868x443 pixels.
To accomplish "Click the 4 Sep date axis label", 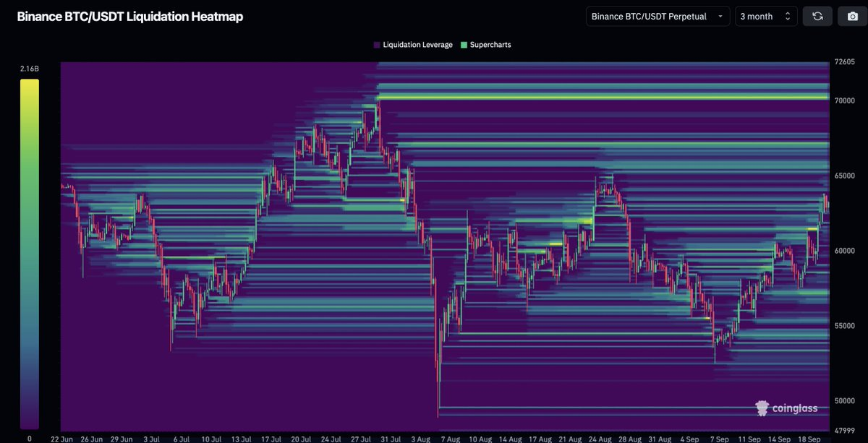I will 689,439.
